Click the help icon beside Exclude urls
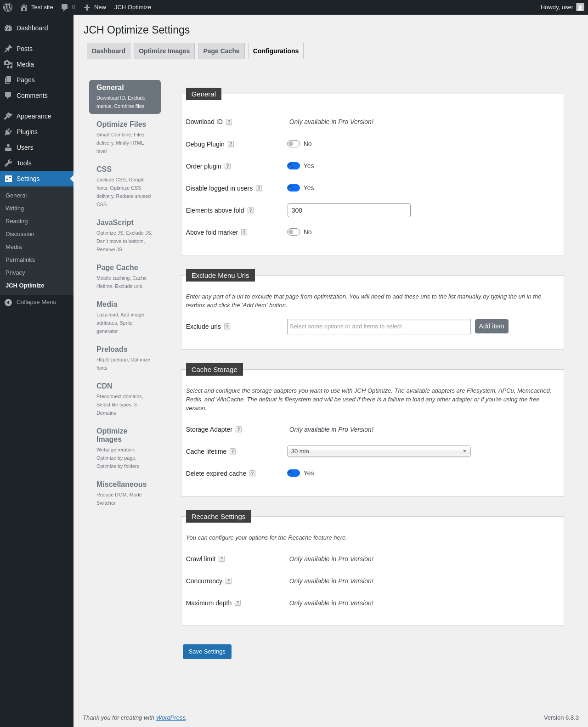588x727 pixels. point(227,327)
